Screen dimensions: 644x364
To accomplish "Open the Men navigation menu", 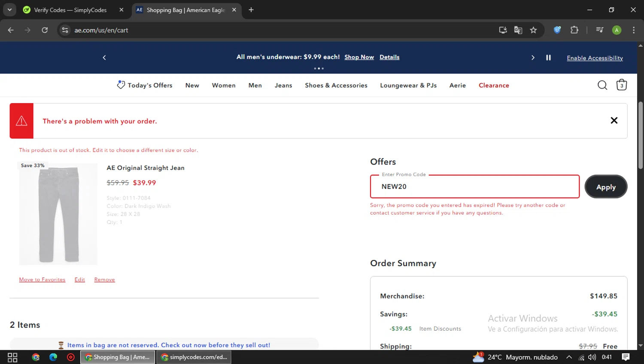I will (255, 85).
